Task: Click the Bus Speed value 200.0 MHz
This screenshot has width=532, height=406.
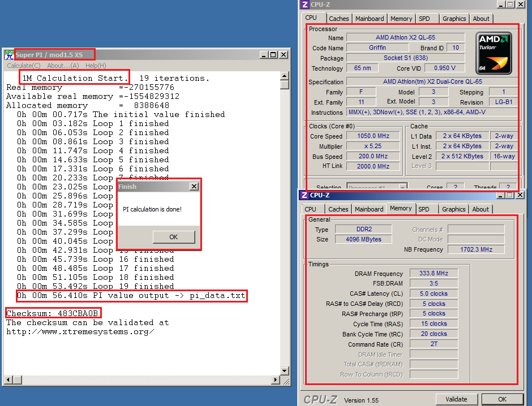Action: 373,156
